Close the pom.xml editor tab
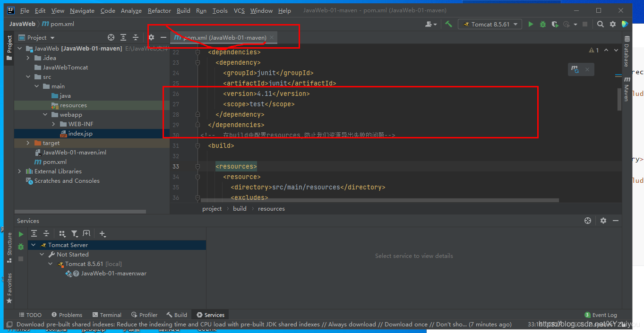Screen dimensions: 644x333 click(272, 37)
